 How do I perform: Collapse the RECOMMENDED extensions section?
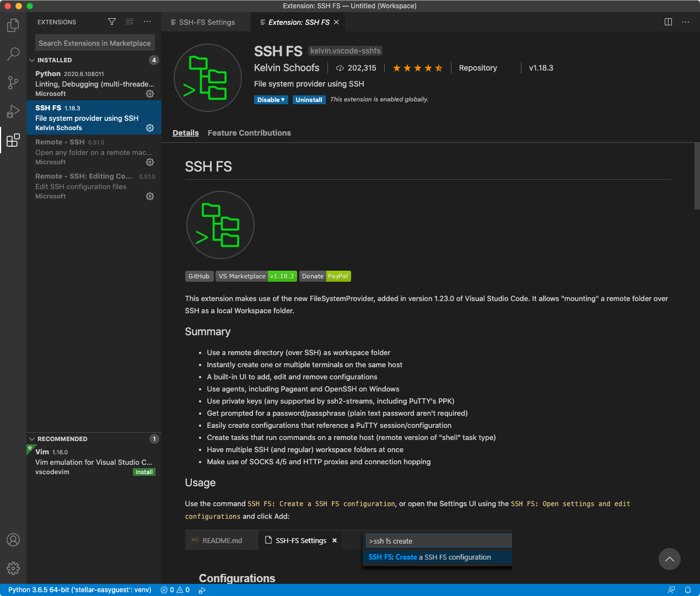coord(33,439)
